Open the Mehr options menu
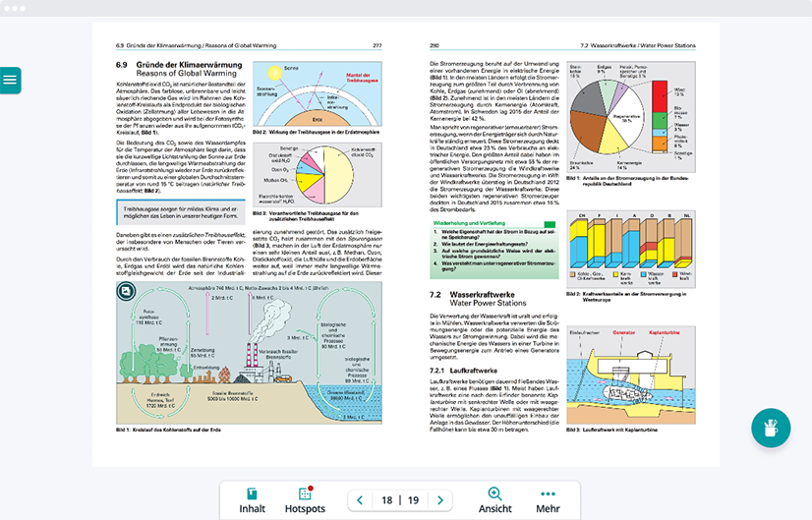The width and height of the screenshot is (812, 520). pyautogui.click(x=548, y=500)
